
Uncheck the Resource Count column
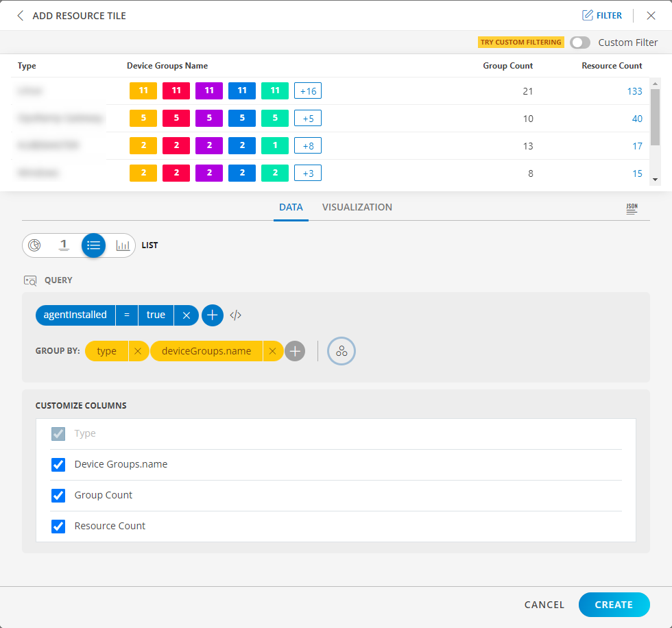point(58,526)
